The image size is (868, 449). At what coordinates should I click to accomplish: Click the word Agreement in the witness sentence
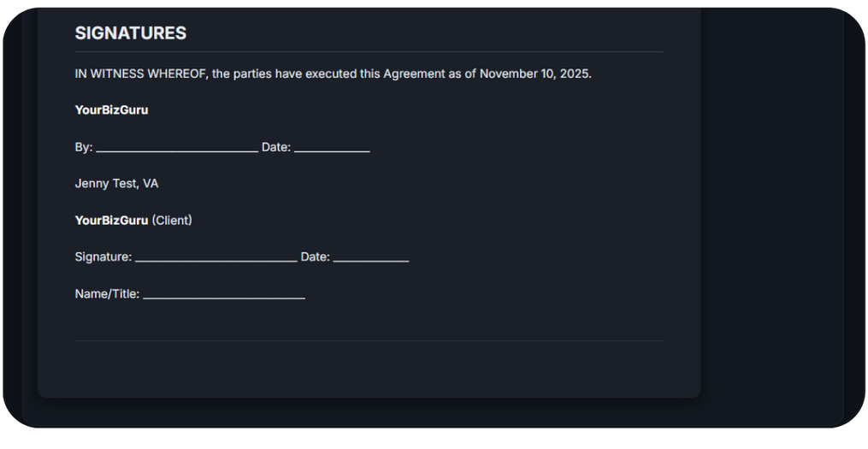414,74
